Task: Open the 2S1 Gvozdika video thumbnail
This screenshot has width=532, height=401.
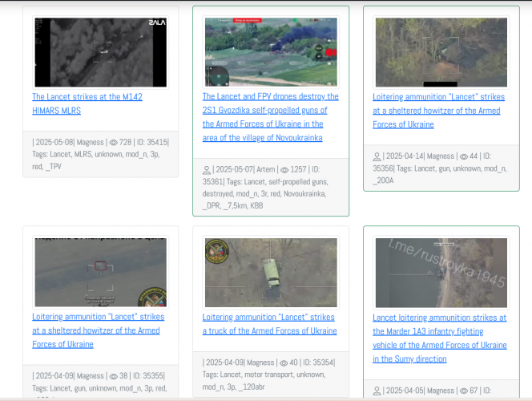Action: click(271, 52)
